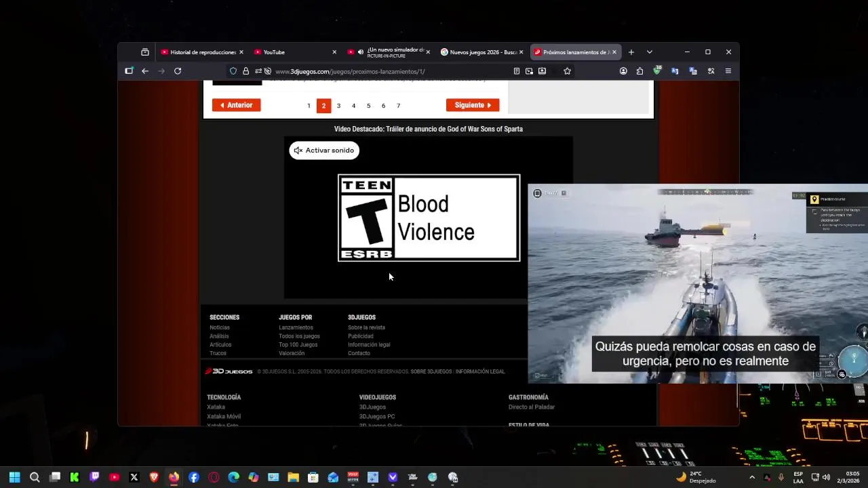
Task: Click the picture-in-picture boat video
Action: click(698, 283)
